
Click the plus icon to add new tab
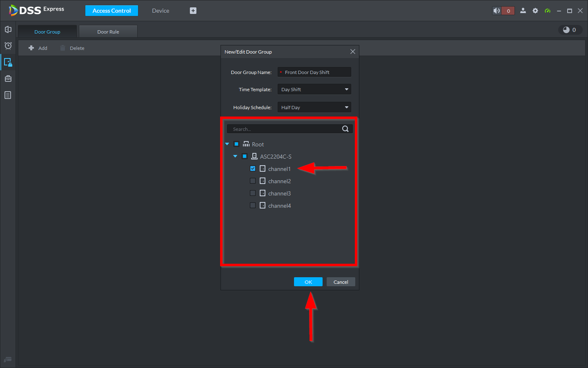(x=193, y=11)
